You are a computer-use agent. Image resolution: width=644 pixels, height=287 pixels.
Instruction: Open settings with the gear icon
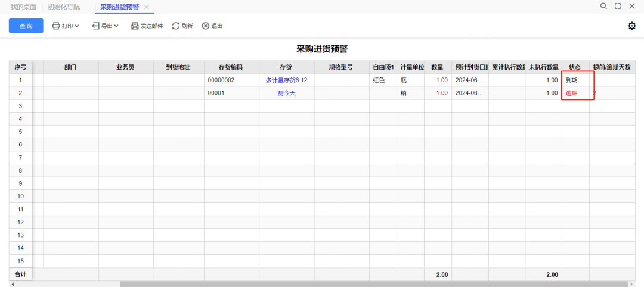tap(632, 26)
